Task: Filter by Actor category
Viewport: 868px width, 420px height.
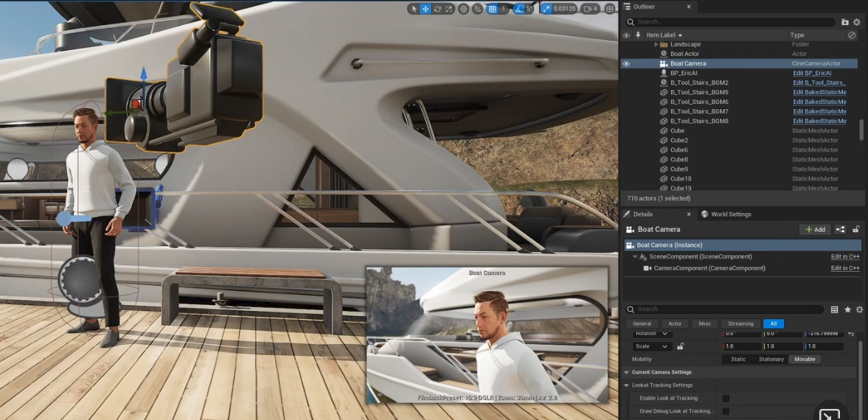Action: [x=675, y=323]
